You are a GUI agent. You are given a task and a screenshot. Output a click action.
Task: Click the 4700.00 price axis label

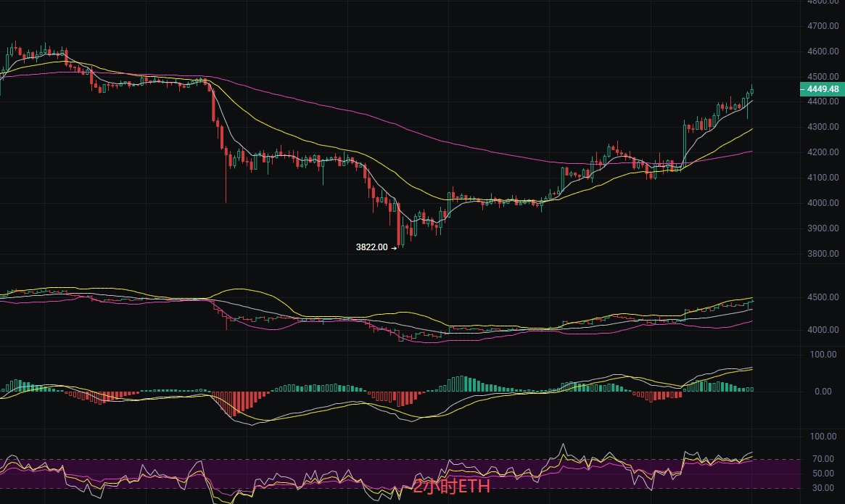tap(823, 26)
